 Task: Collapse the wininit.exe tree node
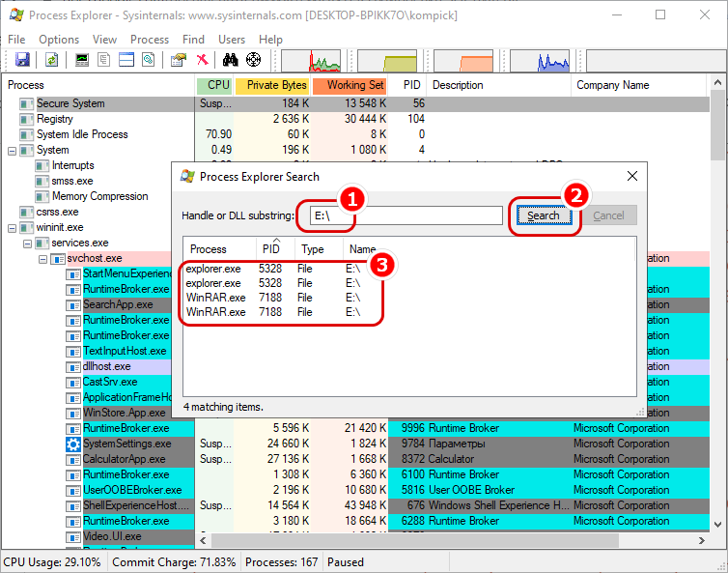(x=13, y=229)
